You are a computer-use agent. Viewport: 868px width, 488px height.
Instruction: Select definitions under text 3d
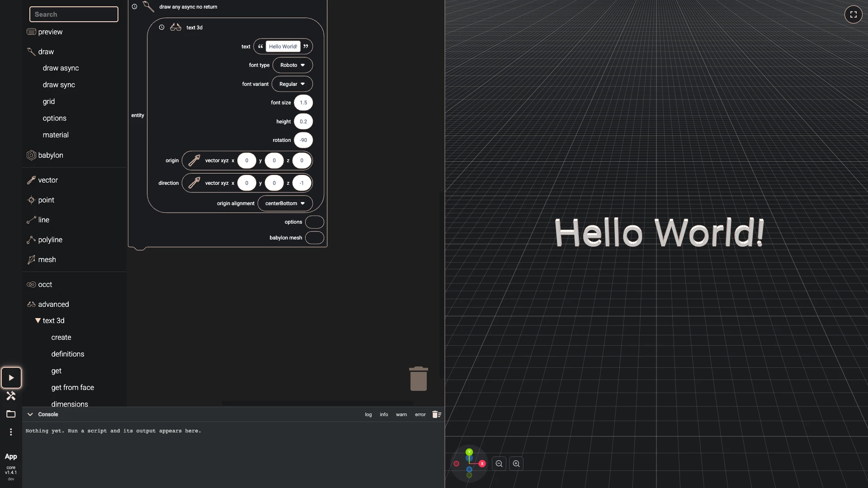pyautogui.click(x=68, y=354)
